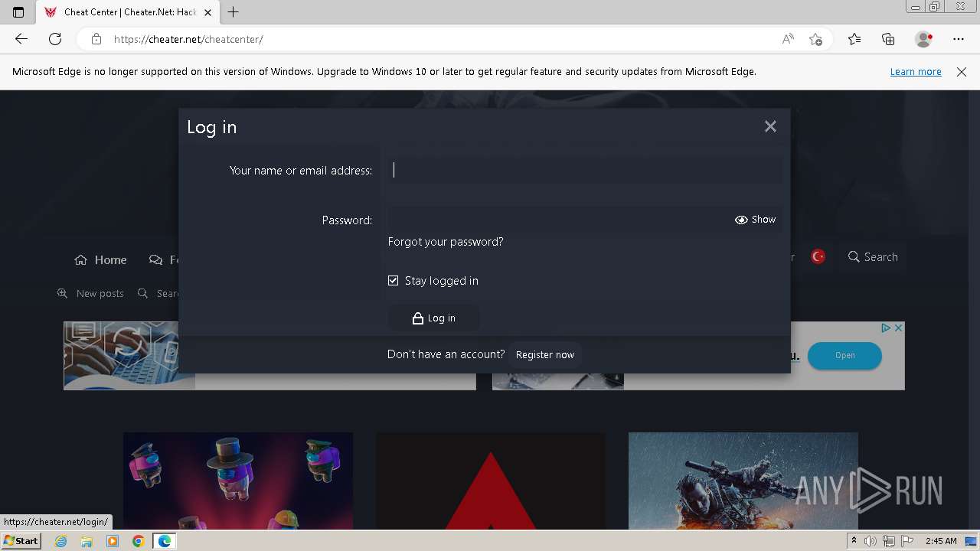Screen dimensions: 980x551
Task: Select Edge in the taskbar
Action: (164, 541)
